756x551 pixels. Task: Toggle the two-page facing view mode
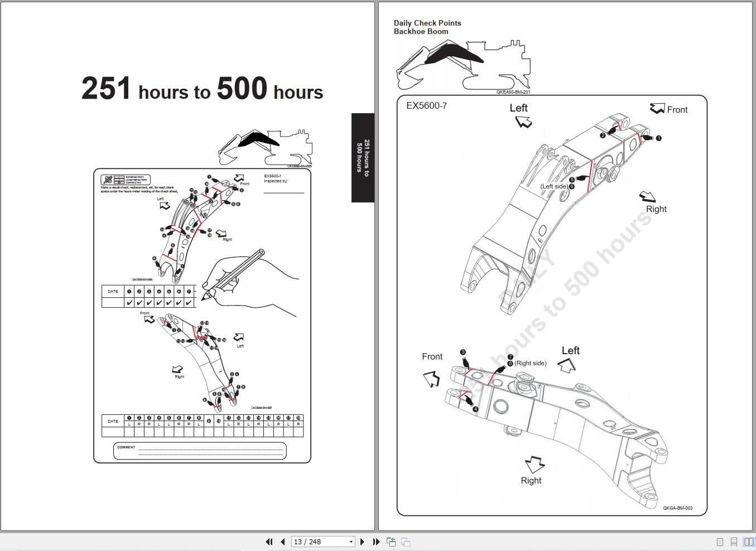tap(748, 540)
